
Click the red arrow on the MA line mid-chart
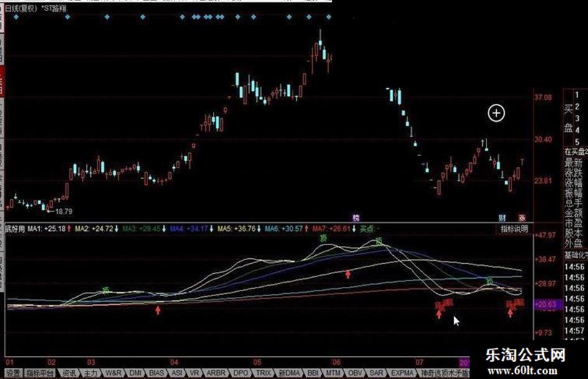348,274
